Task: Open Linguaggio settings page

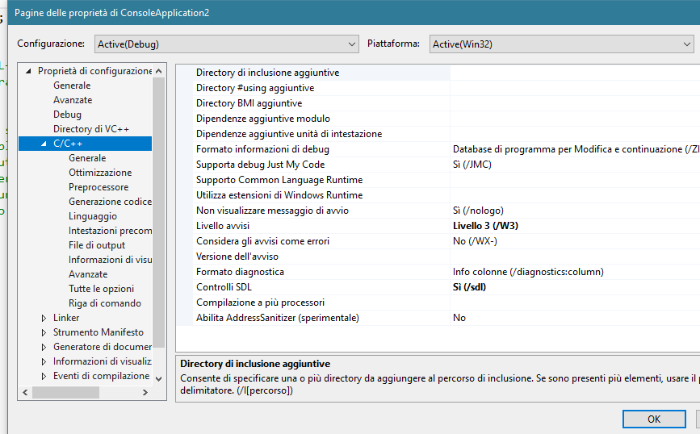Action: [92, 216]
